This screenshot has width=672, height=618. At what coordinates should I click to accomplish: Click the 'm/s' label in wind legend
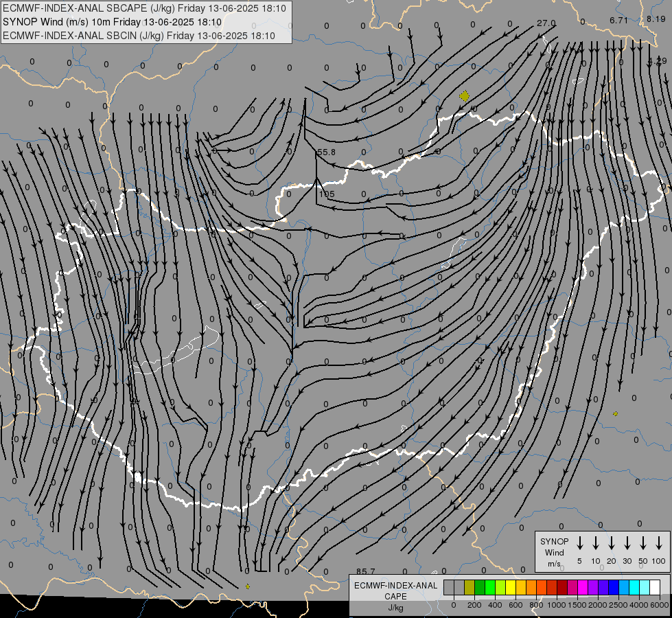tap(554, 564)
